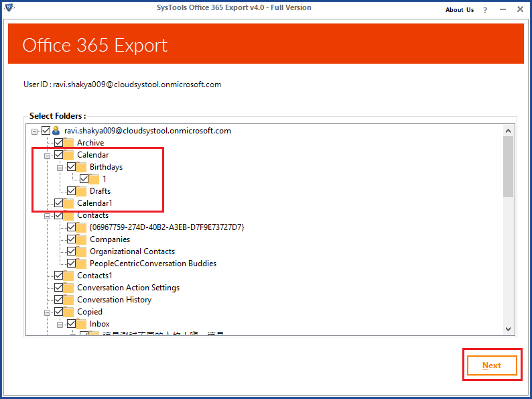
Task: Collapse the Contacts tree node
Action: pos(47,217)
